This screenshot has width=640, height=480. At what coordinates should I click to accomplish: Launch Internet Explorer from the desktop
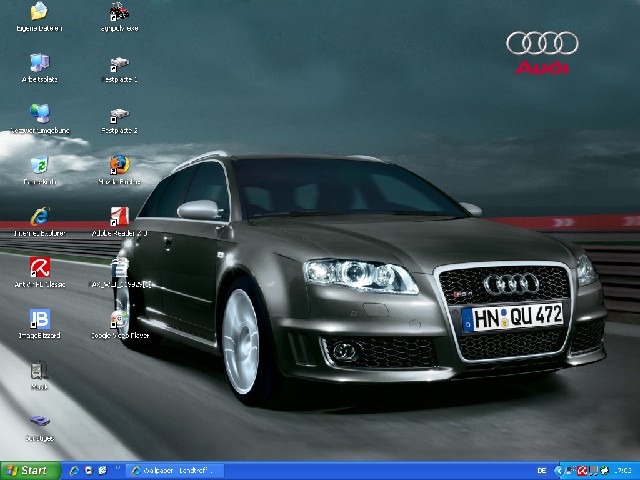point(39,217)
